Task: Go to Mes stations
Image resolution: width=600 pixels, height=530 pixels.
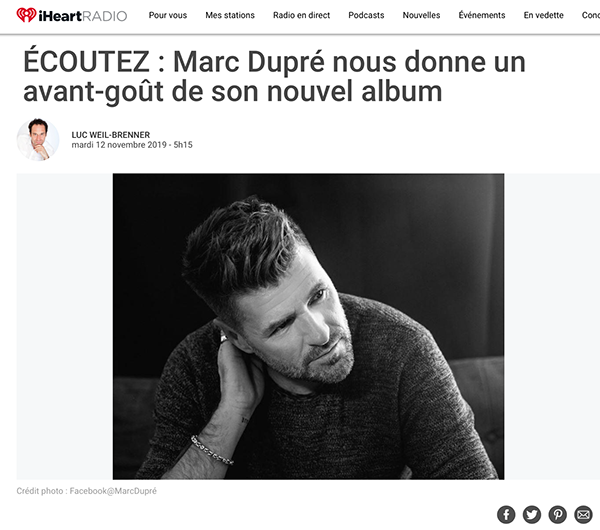Action: click(x=230, y=15)
